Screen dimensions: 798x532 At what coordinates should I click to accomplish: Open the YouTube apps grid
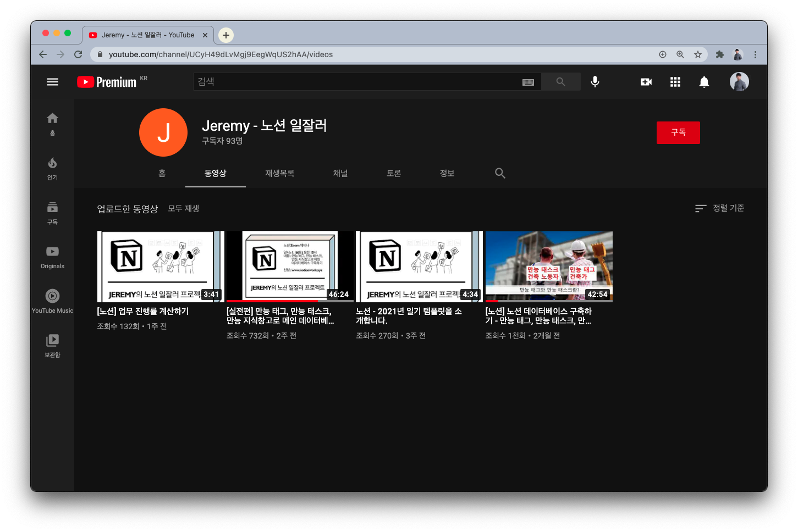pos(675,82)
